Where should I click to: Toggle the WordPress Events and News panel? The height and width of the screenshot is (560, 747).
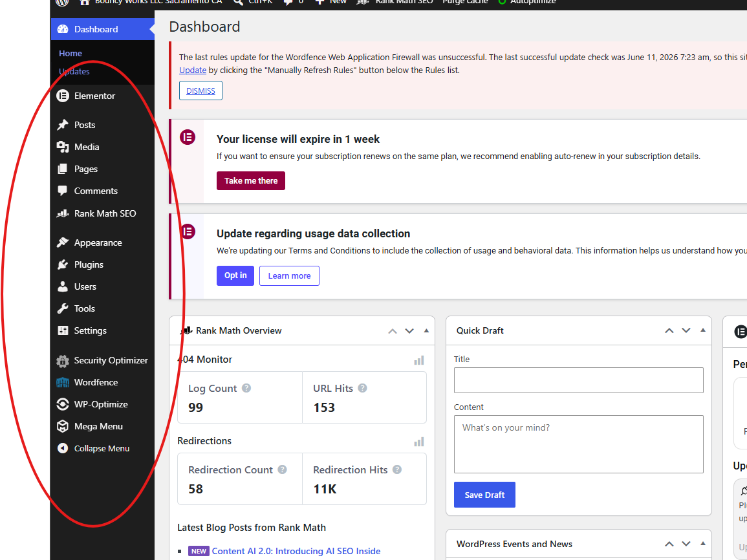[702, 543]
